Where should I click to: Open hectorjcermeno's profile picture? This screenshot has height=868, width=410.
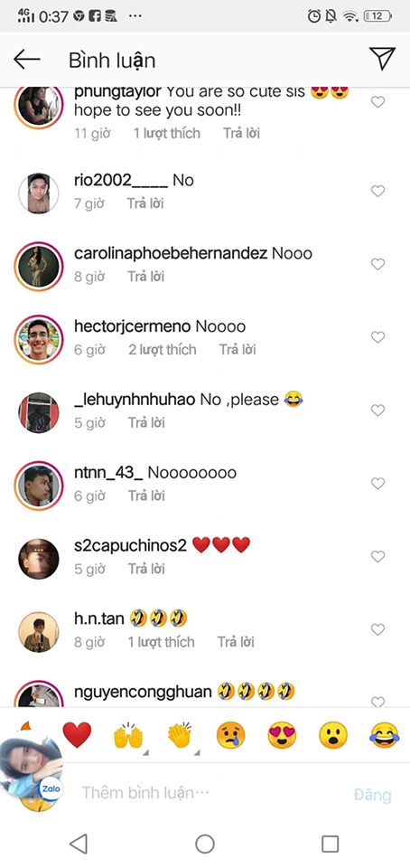tap(39, 337)
